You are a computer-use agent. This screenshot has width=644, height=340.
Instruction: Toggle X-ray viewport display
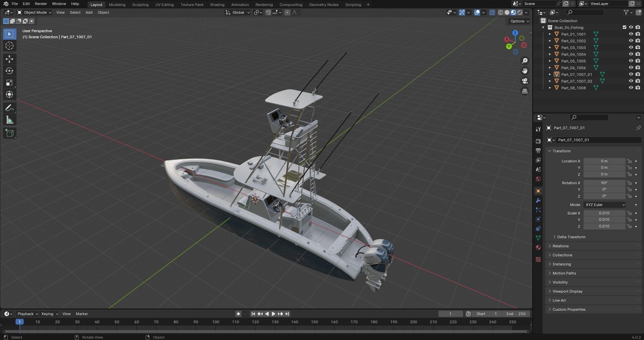[x=492, y=12]
